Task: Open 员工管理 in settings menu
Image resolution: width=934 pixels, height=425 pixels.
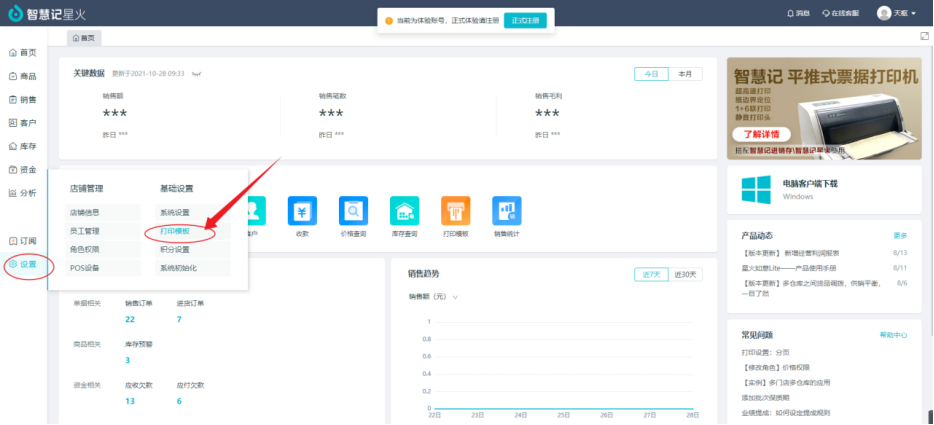Action: click(102, 231)
